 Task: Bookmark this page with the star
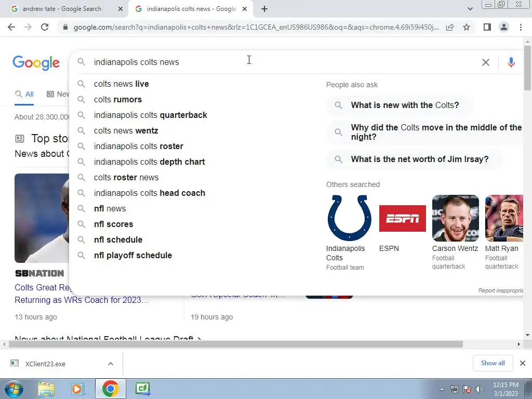467,27
